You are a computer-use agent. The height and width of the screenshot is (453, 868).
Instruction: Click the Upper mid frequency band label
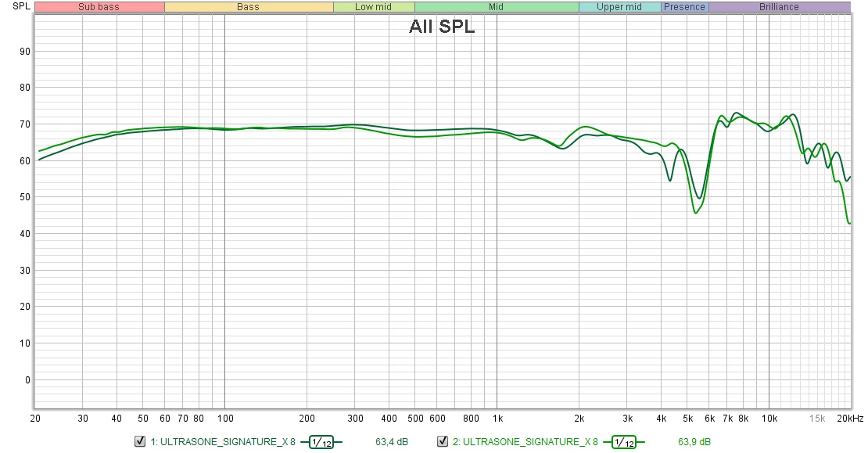tap(619, 6)
